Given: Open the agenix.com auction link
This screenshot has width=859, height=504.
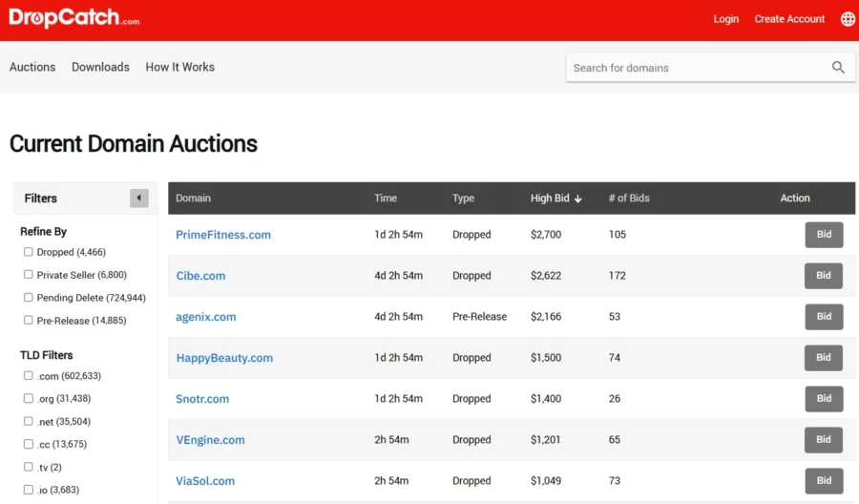Looking at the screenshot, I should click(206, 317).
